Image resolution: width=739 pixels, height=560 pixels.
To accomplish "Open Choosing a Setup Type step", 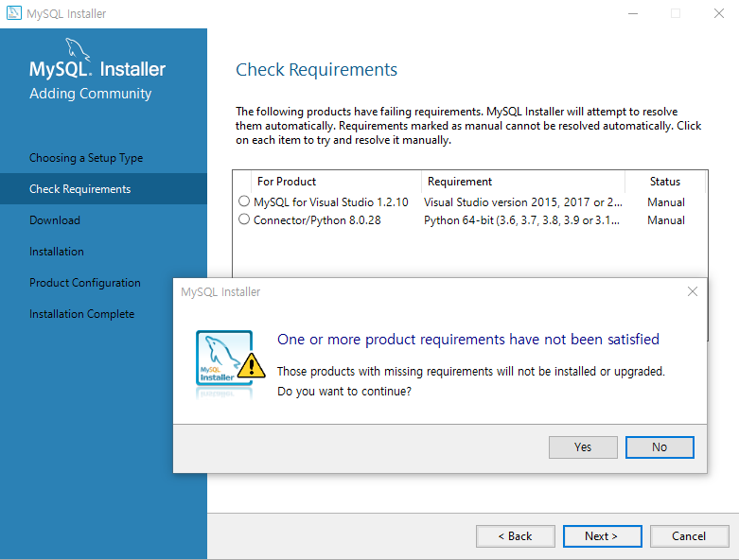I will coord(86,158).
